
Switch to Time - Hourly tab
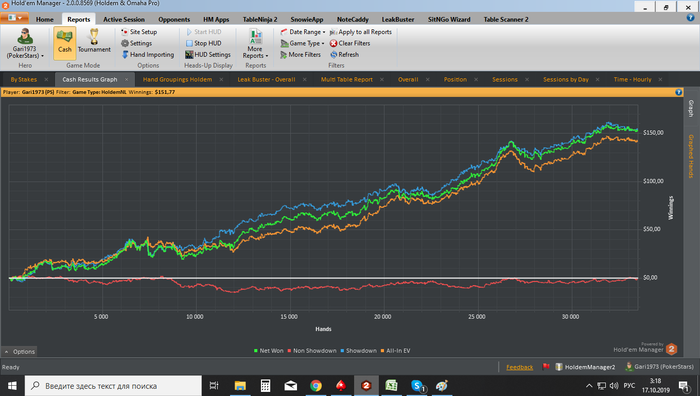(x=632, y=79)
